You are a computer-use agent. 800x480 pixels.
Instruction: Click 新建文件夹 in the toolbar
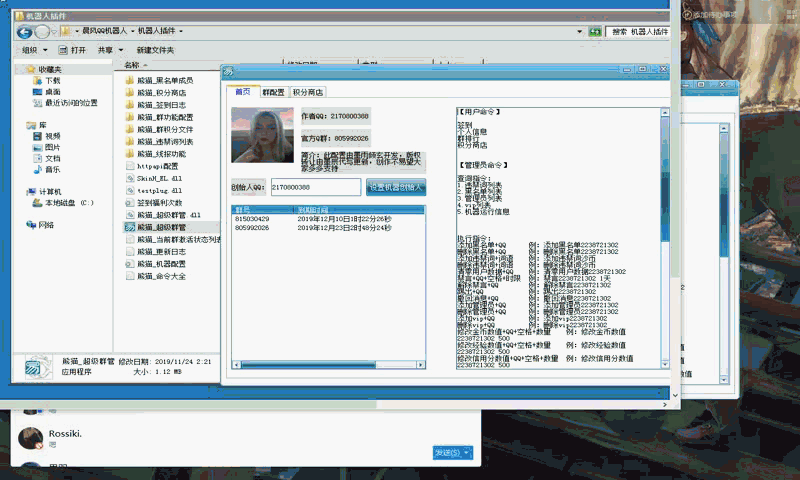pos(155,50)
